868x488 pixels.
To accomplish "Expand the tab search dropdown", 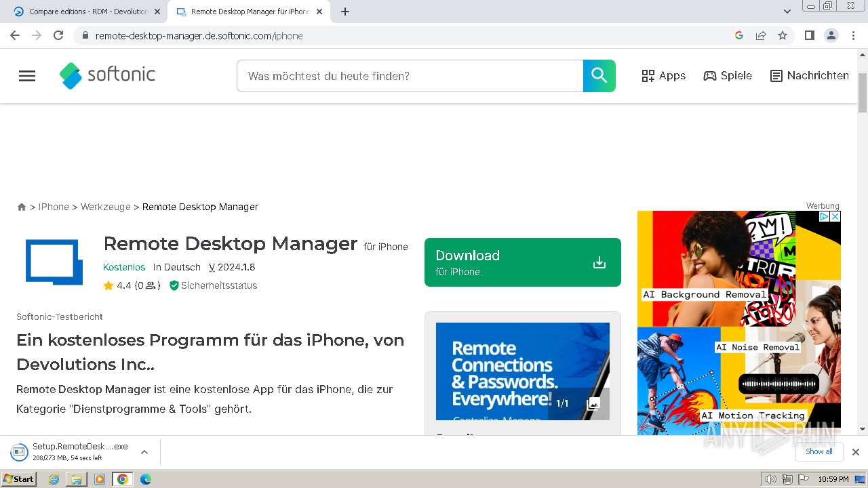I will pyautogui.click(x=787, y=12).
